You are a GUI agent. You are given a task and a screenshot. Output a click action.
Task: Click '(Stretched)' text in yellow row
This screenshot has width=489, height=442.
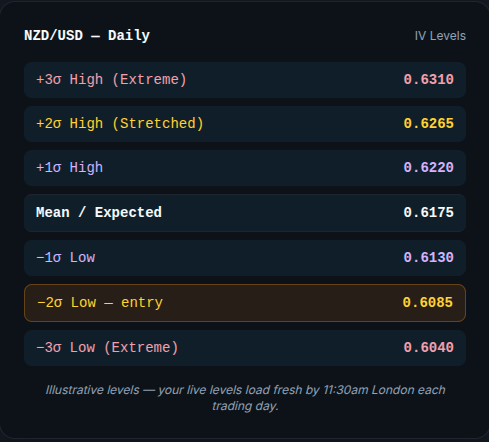click(158, 124)
